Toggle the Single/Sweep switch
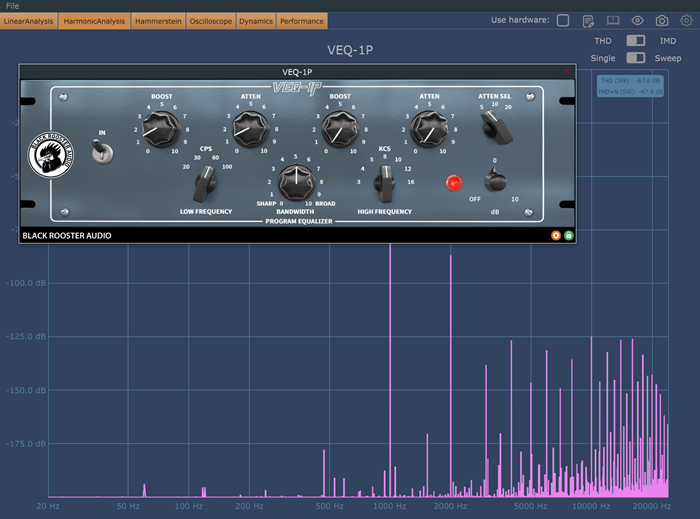Image resolution: width=700 pixels, height=519 pixels. tap(635, 58)
